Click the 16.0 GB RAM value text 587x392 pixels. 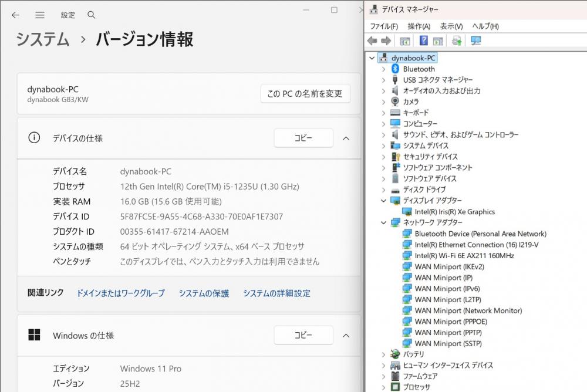(171, 201)
